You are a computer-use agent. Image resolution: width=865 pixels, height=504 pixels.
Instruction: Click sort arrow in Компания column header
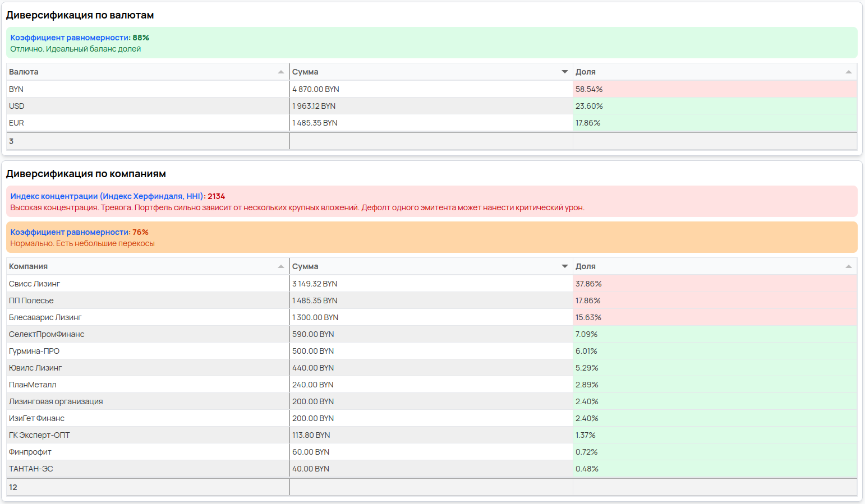280,266
